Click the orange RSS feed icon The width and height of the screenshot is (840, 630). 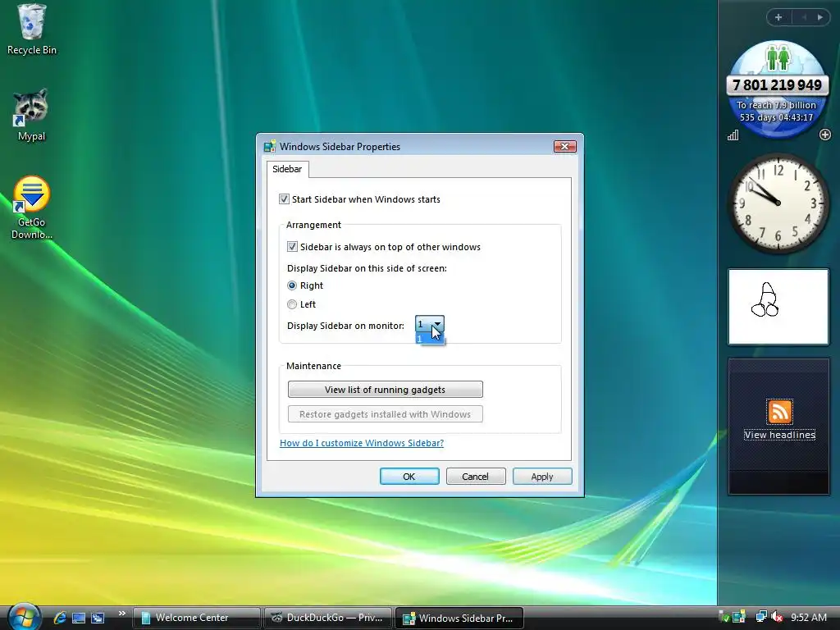[779, 412]
